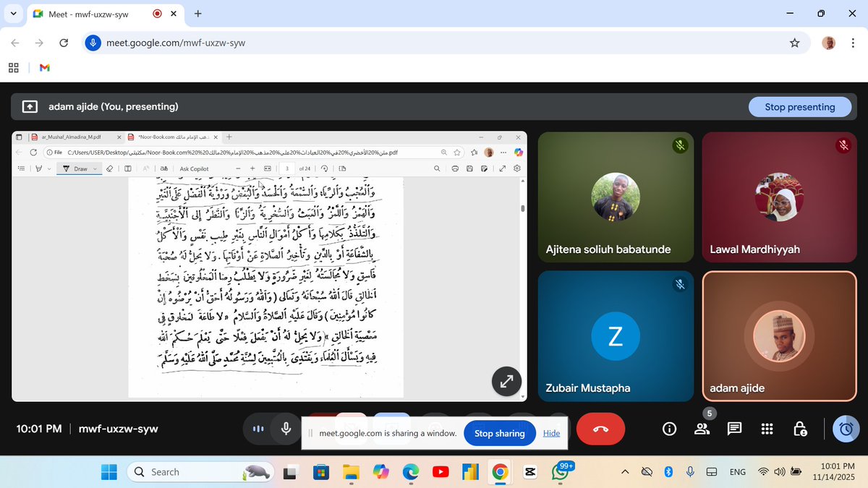Toggle the Meet microphone button

286,429
